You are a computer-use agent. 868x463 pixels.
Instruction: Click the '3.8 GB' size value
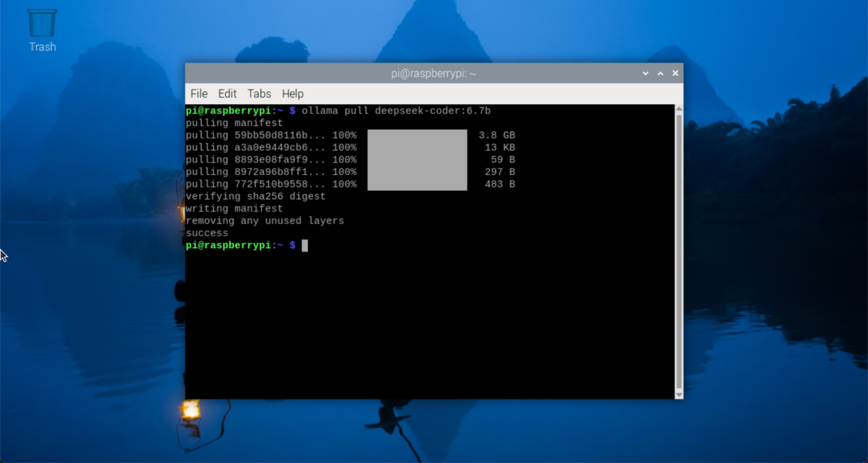tap(497, 135)
